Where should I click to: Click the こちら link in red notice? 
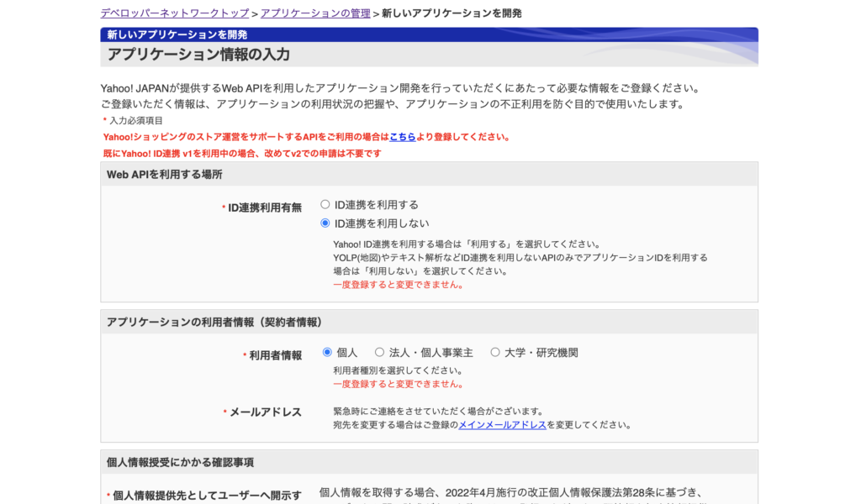[402, 137]
